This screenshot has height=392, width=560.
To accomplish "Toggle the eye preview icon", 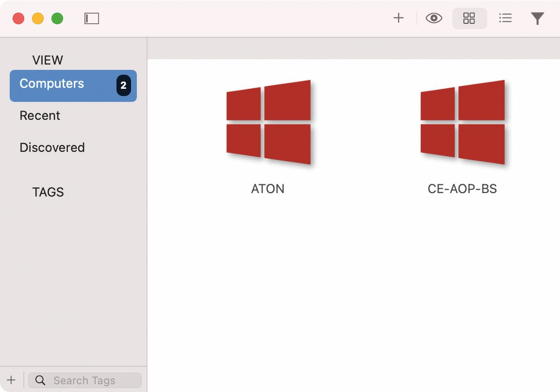I will (434, 18).
